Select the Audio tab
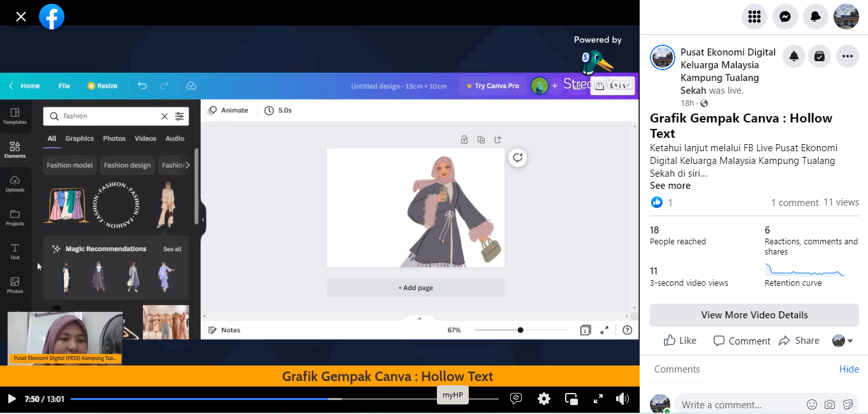This screenshot has height=414, width=868. point(175,138)
